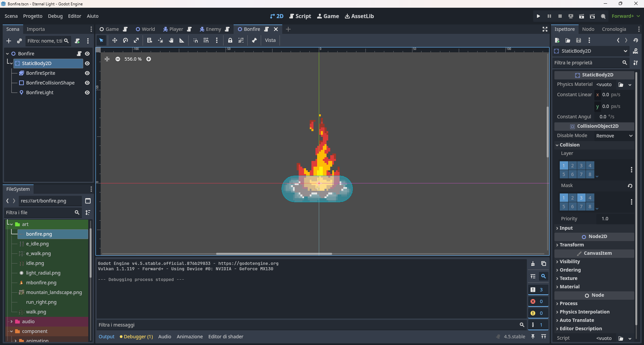
Task: Select the Scale mode tool
Action: pos(136,40)
